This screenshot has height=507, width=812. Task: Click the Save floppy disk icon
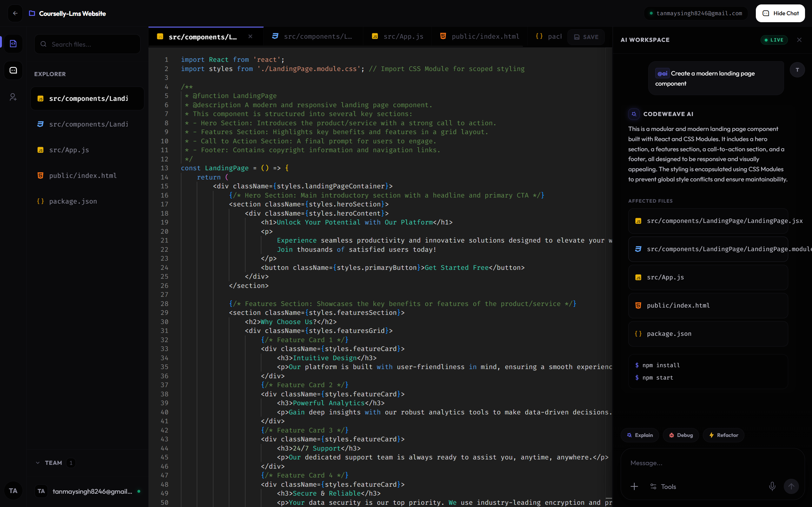coord(577,37)
